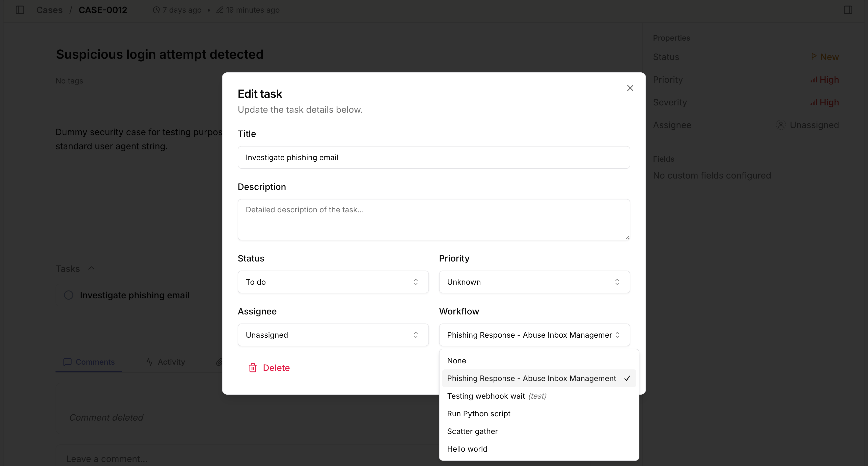
Task: Close the Edit task dialog
Action: (x=630, y=88)
